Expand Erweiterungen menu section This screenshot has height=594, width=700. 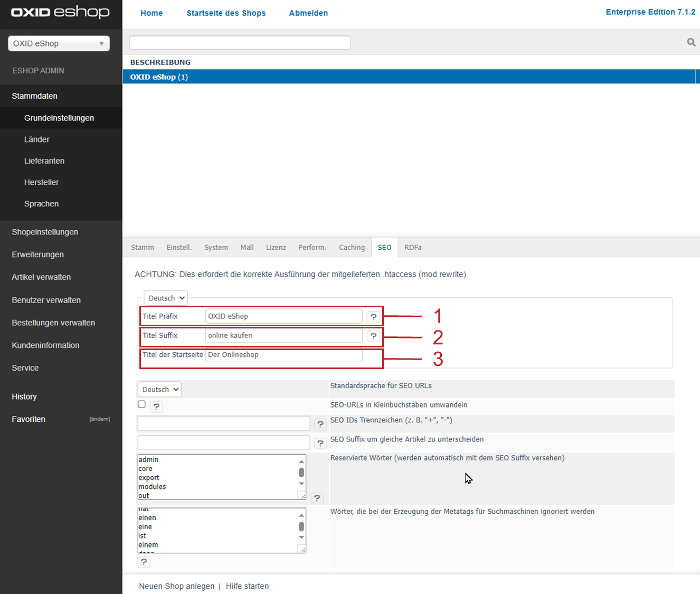37,254
